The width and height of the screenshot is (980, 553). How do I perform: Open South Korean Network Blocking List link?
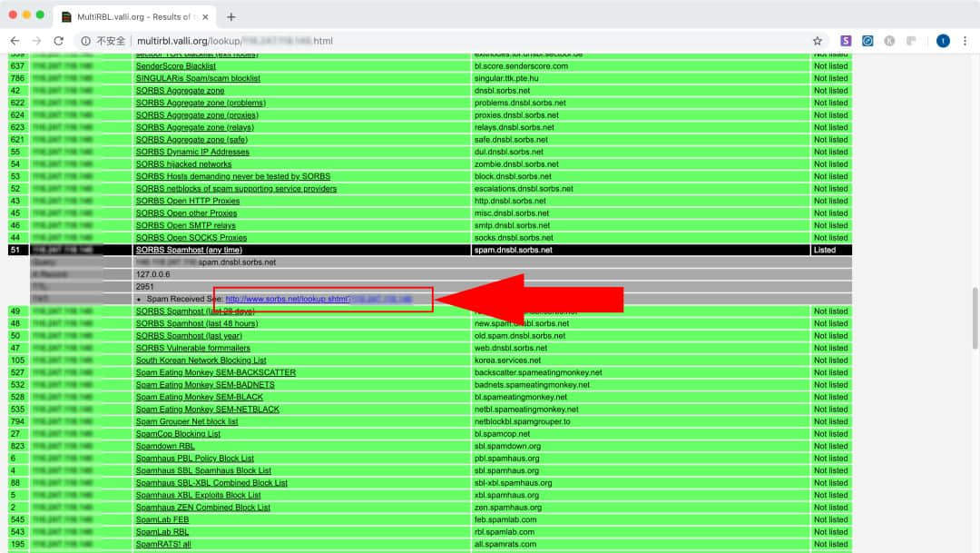[x=201, y=360]
